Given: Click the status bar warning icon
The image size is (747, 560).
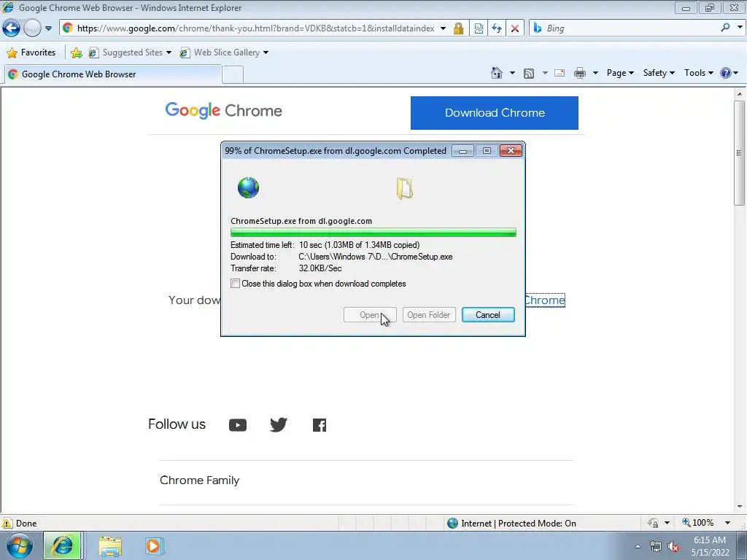Looking at the screenshot, I should (7, 523).
